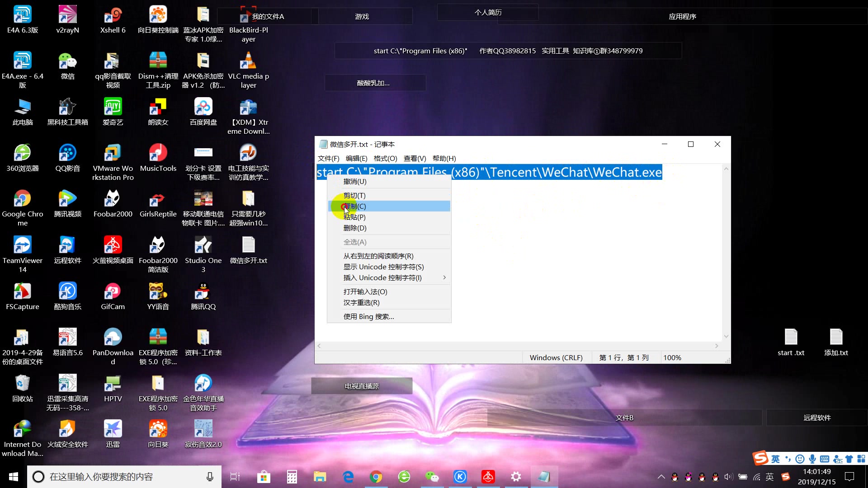Open the 个人简历 desktop group tab
This screenshot has width=868, height=488.
(x=488, y=12)
